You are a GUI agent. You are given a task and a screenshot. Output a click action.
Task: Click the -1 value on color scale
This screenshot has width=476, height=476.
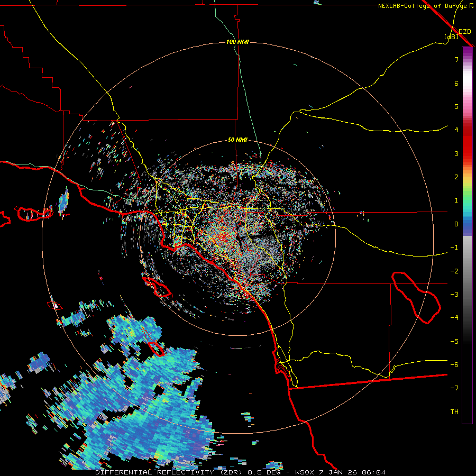454,248
